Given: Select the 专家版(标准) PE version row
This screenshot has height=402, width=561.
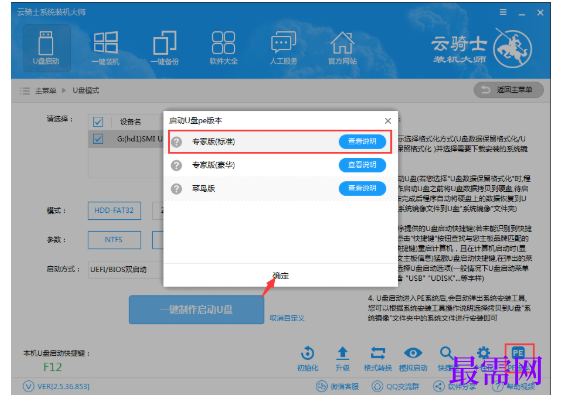Looking at the screenshot, I should click(x=280, y=142).
